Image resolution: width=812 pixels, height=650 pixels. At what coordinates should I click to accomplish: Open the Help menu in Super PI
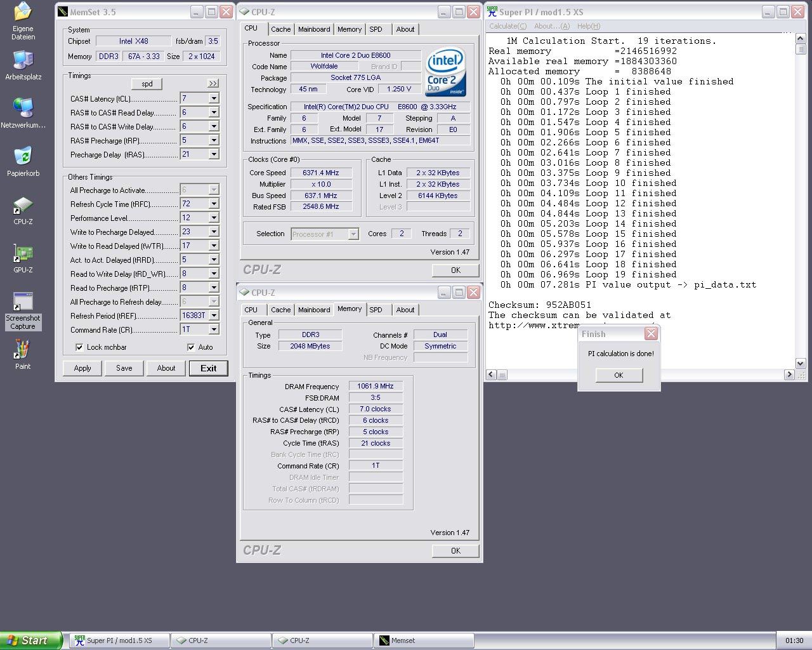(x=589, y=26)
